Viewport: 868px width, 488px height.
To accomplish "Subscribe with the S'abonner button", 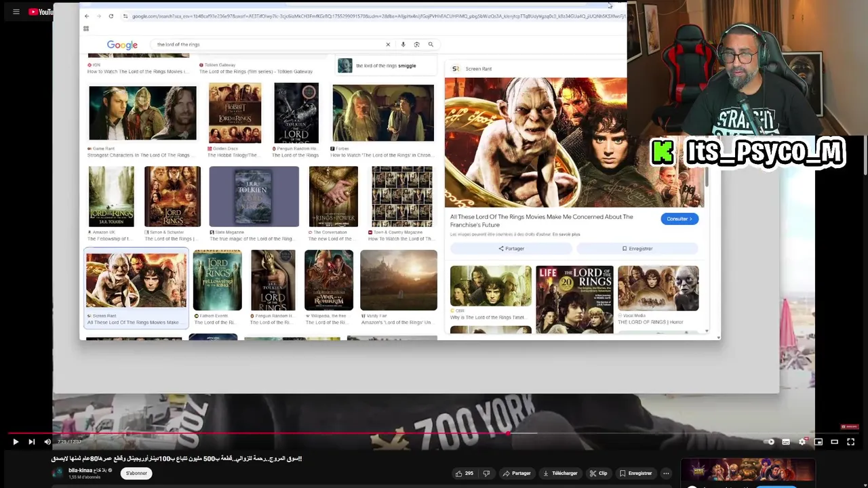I will coord(136,473).
